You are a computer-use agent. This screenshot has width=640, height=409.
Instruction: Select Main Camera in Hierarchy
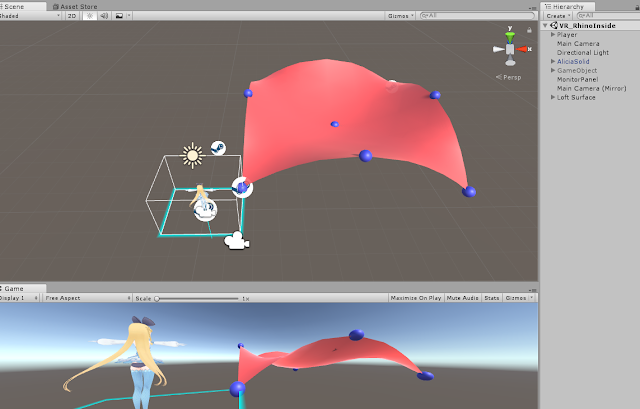(x=578, y=44)
